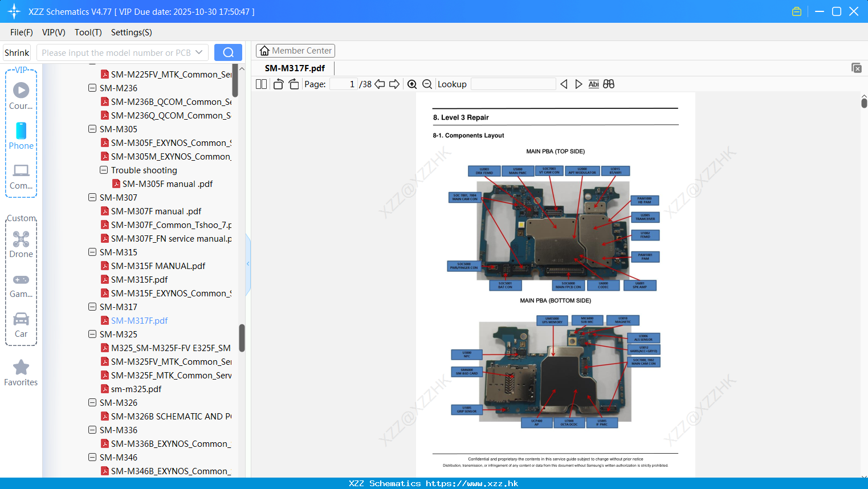
Task: Collapse SM-M236 tree node
Action: pyautogui.click(x=92, y=88)
